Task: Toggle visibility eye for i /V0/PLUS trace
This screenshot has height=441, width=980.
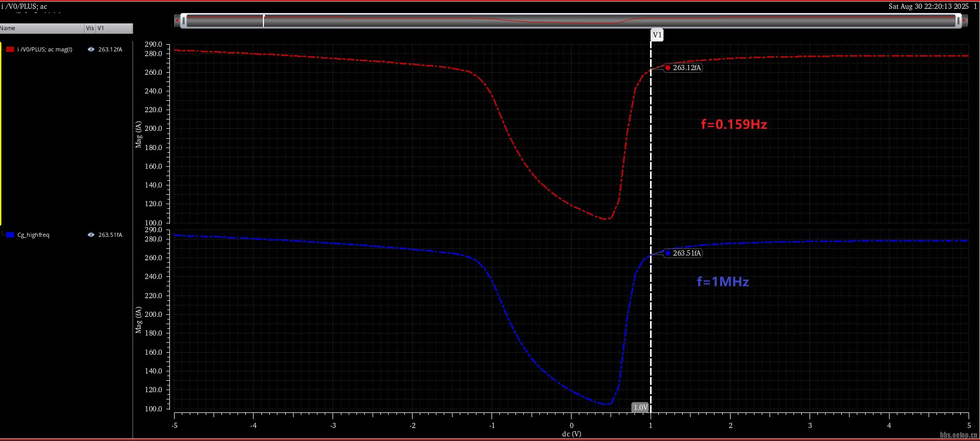Action: click(x=91, y=49)
